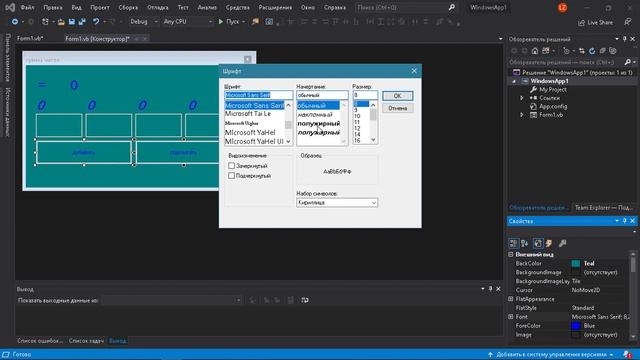Viewport: 640px width, 360px height.
Task: Pin the Solution Explorer panel with pushpin
Action: click(624, 39)
